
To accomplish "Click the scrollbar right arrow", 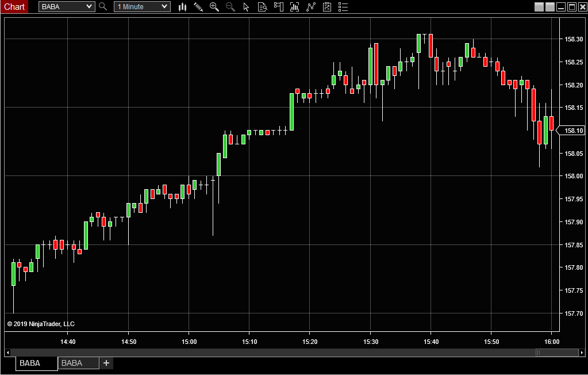I will (x=582, y=353).
